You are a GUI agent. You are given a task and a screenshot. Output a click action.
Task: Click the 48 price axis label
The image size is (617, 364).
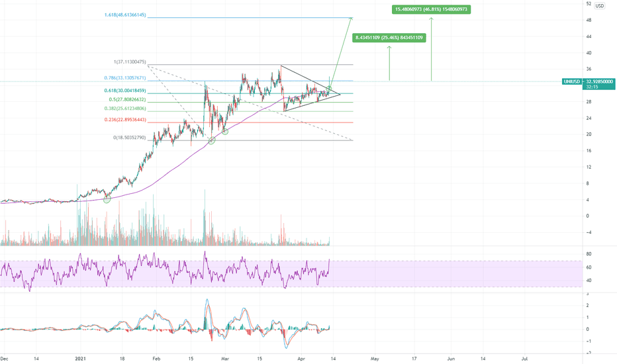pyautogui.click(x=589, y=20)
